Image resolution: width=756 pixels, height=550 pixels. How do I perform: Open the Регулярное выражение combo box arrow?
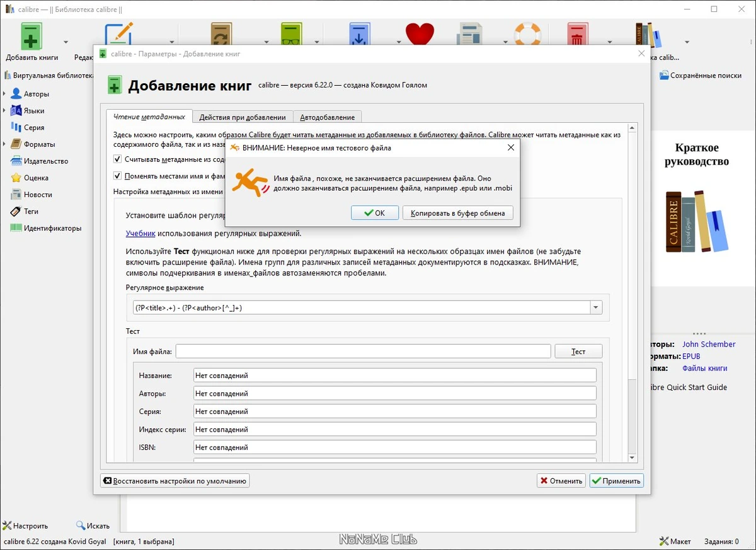tap(595, 307)
